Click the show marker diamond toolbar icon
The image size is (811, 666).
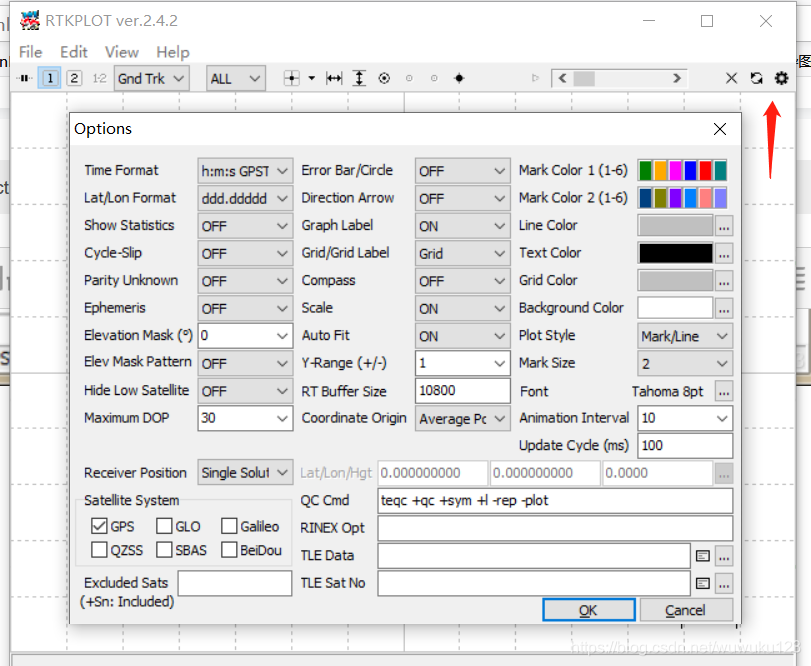coord(459,78)
